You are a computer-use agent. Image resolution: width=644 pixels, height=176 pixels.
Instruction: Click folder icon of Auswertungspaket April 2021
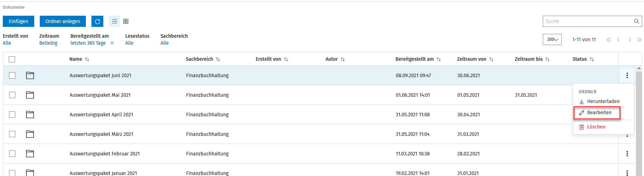[30, 114]
